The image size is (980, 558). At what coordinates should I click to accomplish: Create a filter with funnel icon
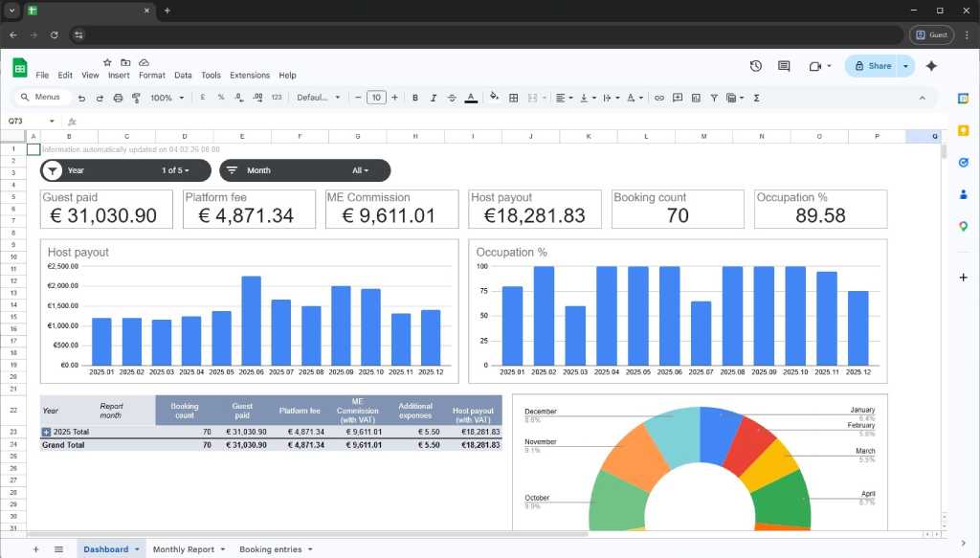point(714,98)
